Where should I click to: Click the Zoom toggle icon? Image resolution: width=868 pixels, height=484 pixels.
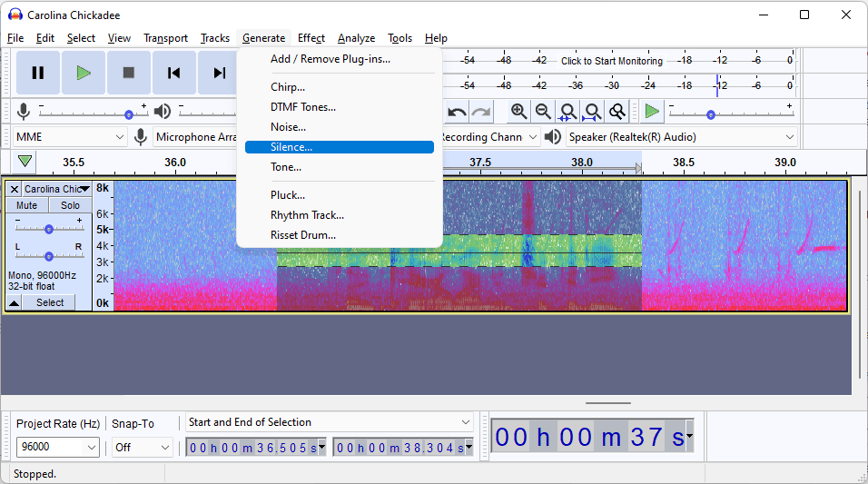click(x=616, y=112)
